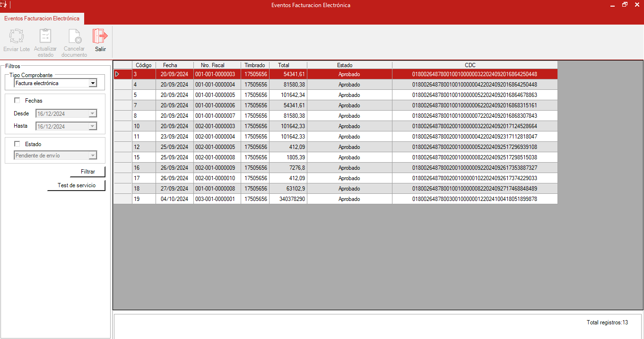This screenshot has width=644, height=339.
Task: Click the Cancelar documento icon
Action: [74, 37]
